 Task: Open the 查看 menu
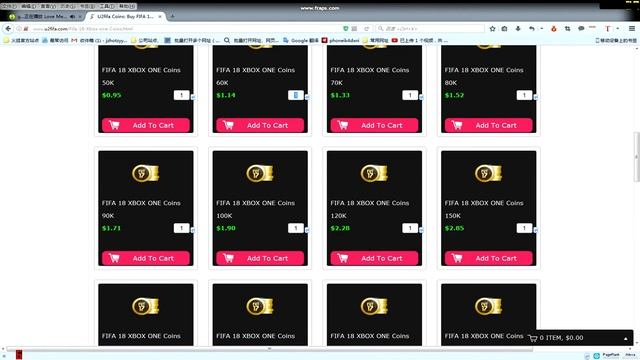point(48,6)
